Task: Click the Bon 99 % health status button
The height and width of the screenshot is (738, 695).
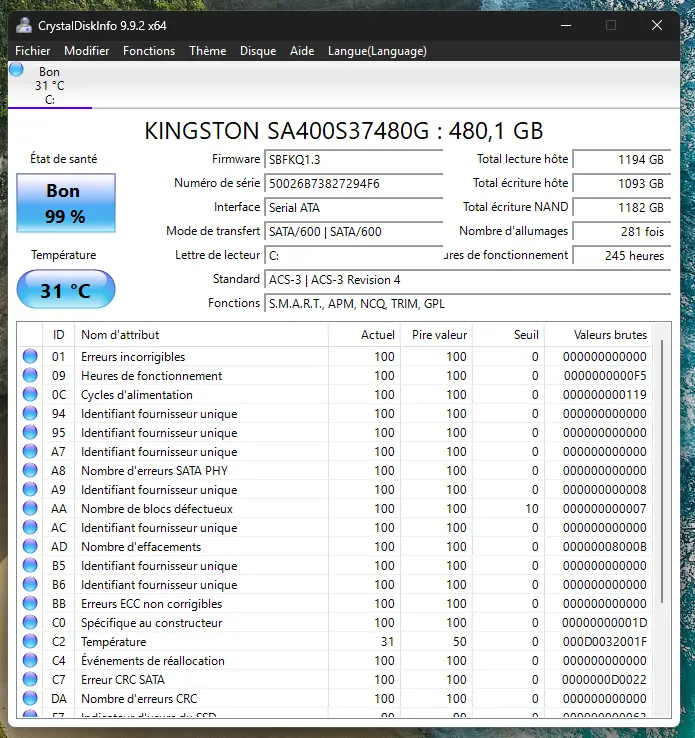Action: click(x=66, y=203)
